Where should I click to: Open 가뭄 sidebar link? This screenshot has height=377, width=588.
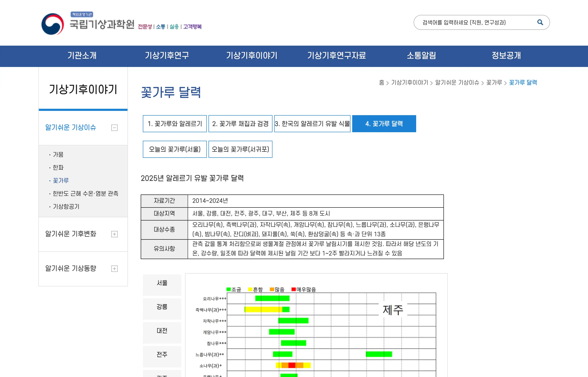tap(58, 154)
